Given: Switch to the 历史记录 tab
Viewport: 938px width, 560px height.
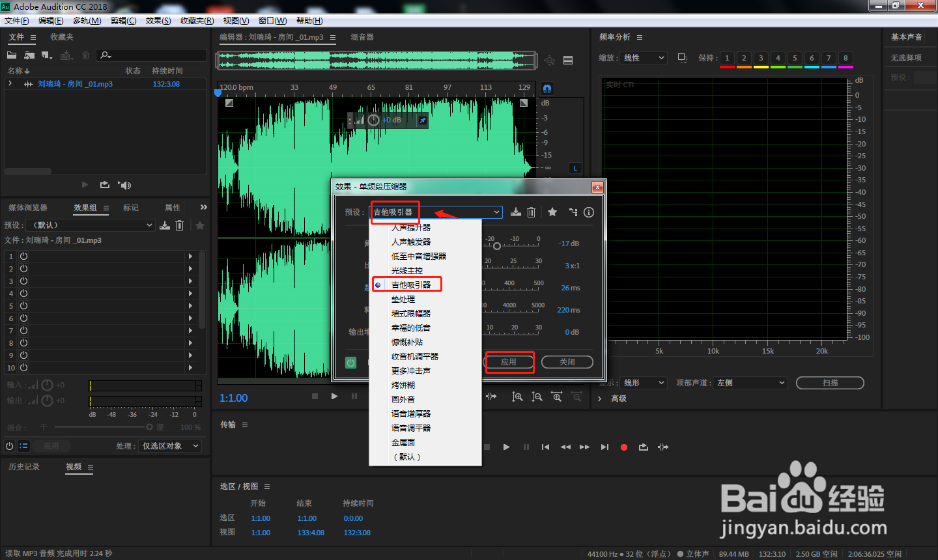Looking at the screenshot, I should coord(24,467).
